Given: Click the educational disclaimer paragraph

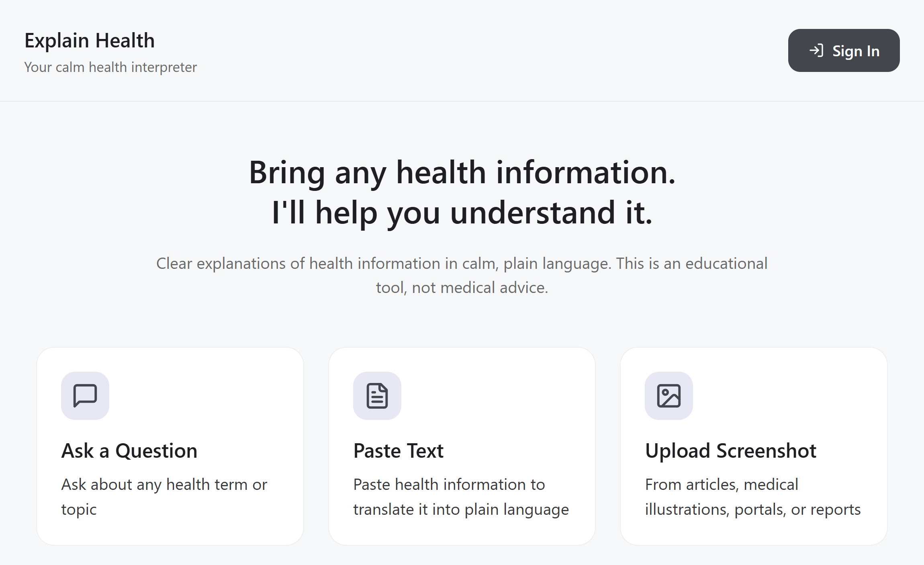Looking at the screenshot, I should 462,275.
